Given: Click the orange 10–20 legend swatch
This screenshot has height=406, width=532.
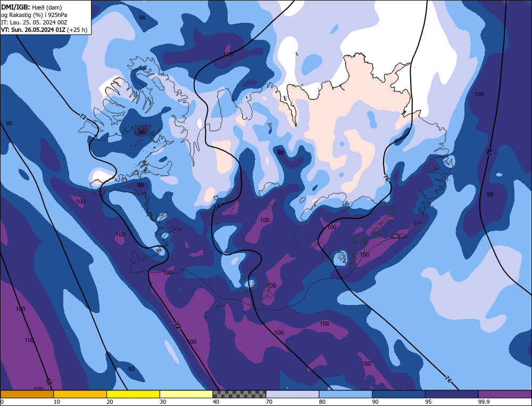Looking at the screenshot, I should click(x=80, y=394).
